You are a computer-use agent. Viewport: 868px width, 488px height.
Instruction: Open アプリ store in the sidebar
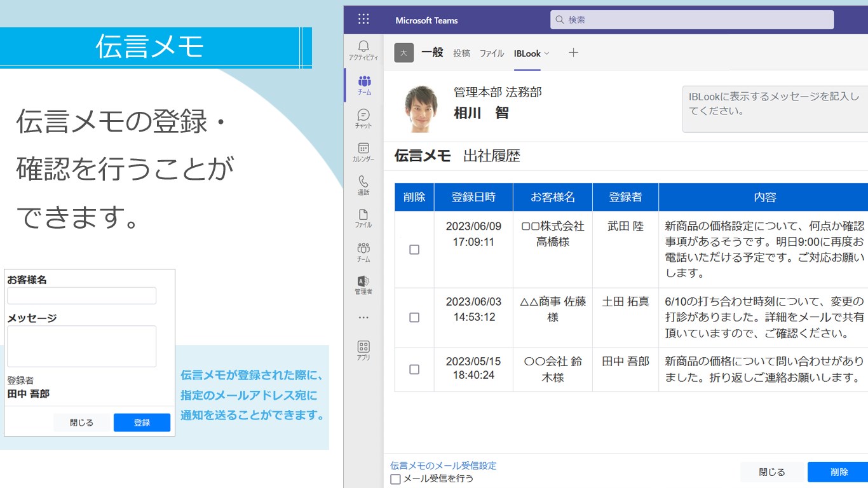pos(363,351)
